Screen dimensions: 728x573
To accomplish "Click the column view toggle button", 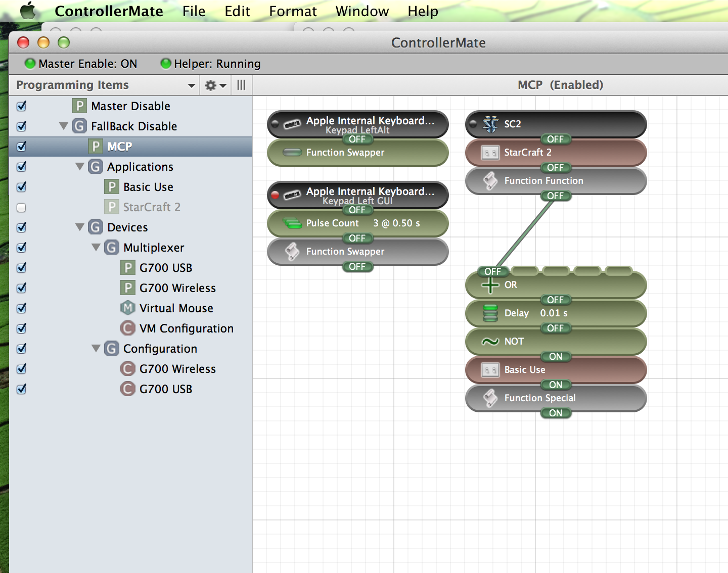I will click(241, 85).
